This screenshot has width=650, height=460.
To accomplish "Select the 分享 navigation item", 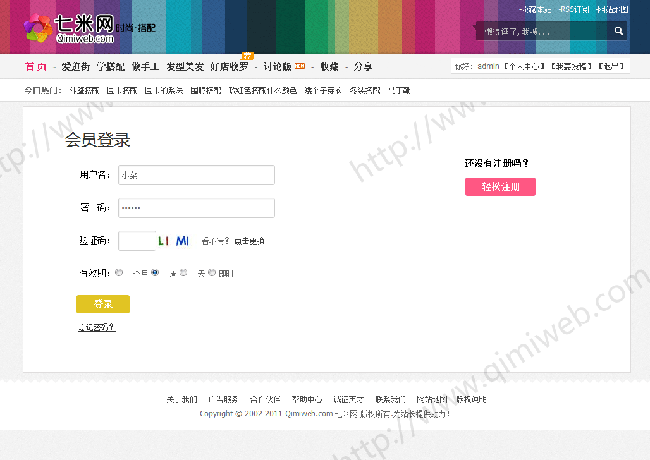I will [x=363, y=67].
